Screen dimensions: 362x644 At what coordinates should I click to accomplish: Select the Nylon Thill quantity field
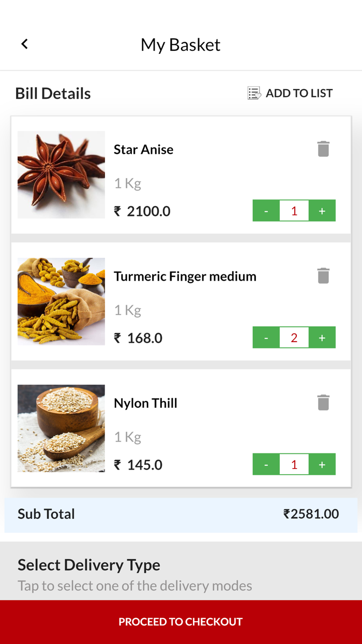point(294,464)
